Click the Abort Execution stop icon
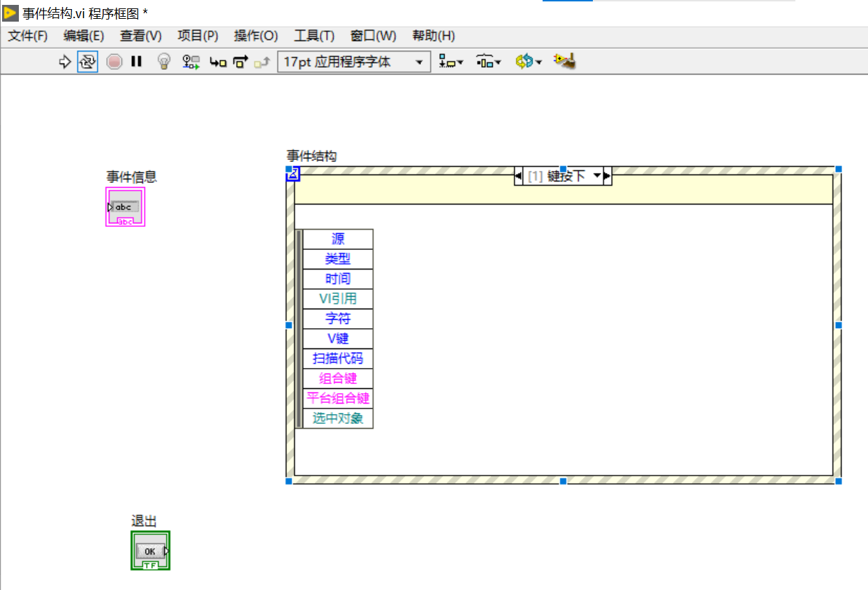 click(115, 61)
